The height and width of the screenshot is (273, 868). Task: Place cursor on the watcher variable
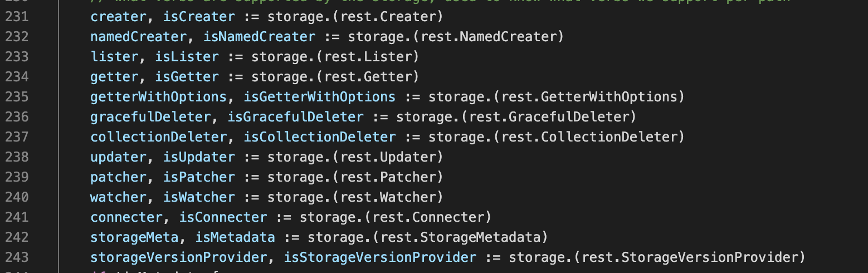pos(118,197)
